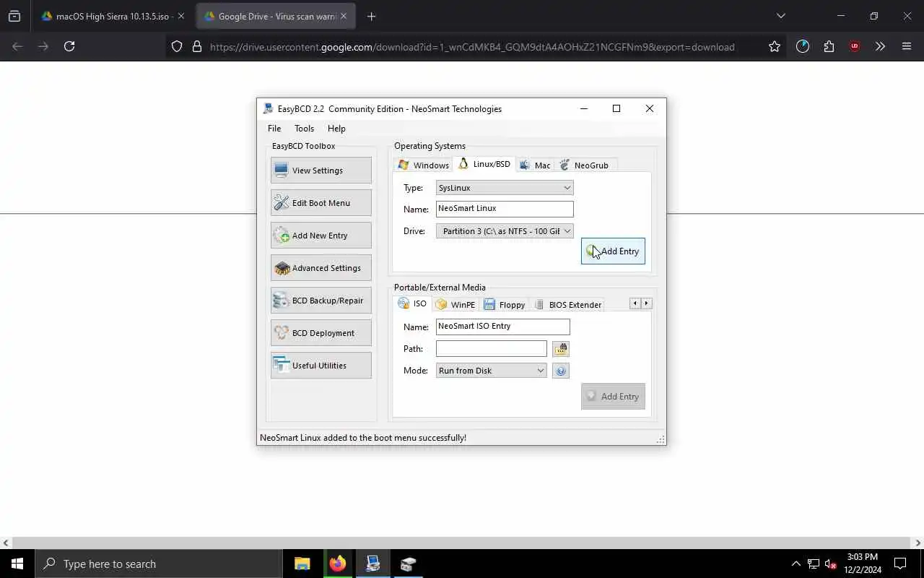Select the WinPE portable media tab

456,305
